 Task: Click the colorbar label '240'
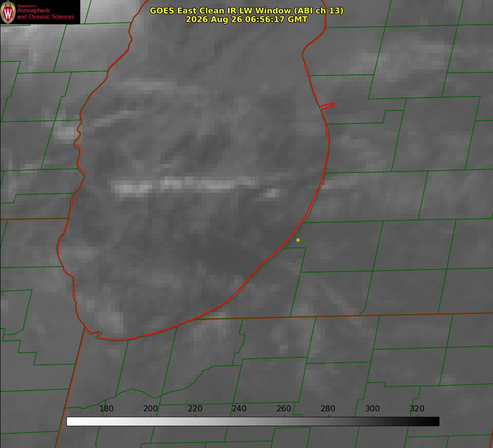coord(239,408)
